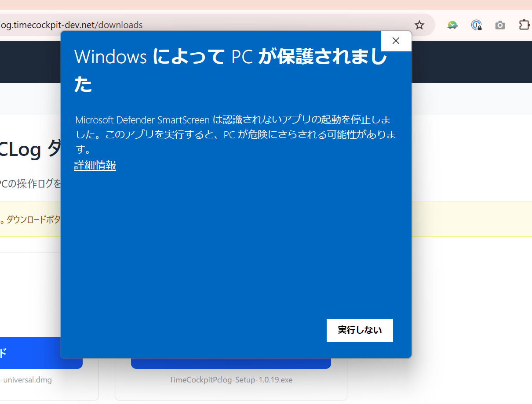Open the Extensions puzzle piece icon
This screenshot has height=404, width=532.
point(524,25)
